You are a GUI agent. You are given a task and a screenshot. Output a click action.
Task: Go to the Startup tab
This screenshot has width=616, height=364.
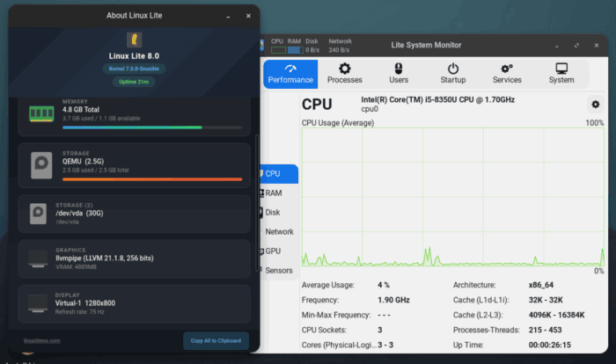(x=452, y=74)
